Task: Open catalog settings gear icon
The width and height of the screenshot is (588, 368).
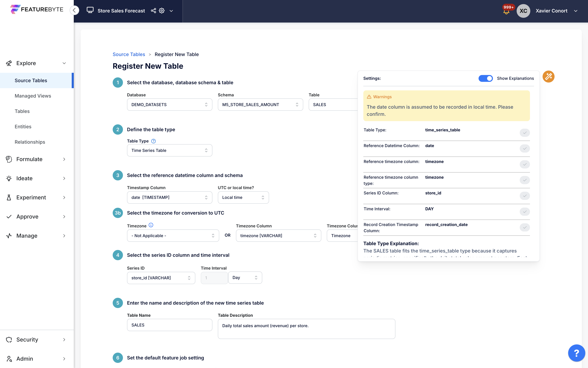Action: (x=162, y=11)
